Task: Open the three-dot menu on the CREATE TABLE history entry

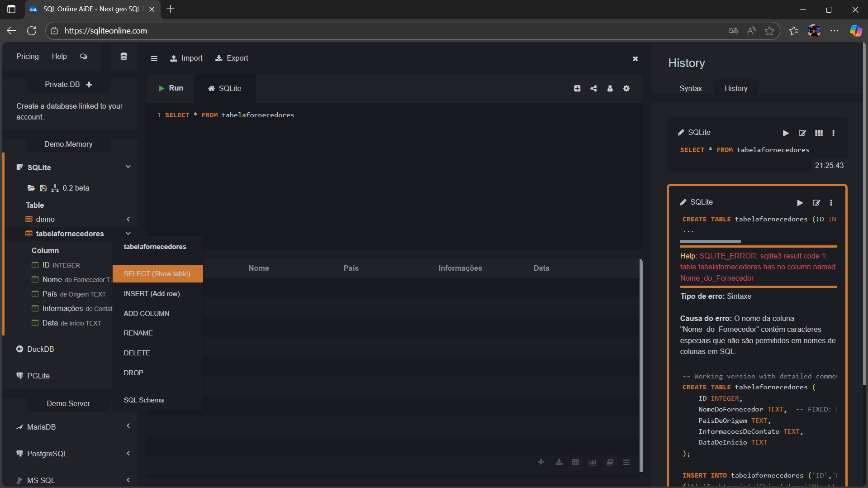Action: coord(831,203)
